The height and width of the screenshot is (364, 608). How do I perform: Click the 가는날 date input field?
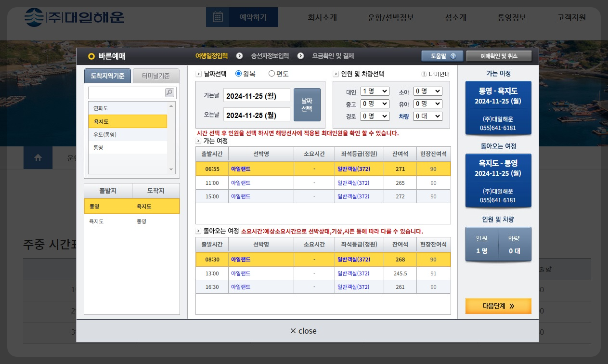point(257,95)
